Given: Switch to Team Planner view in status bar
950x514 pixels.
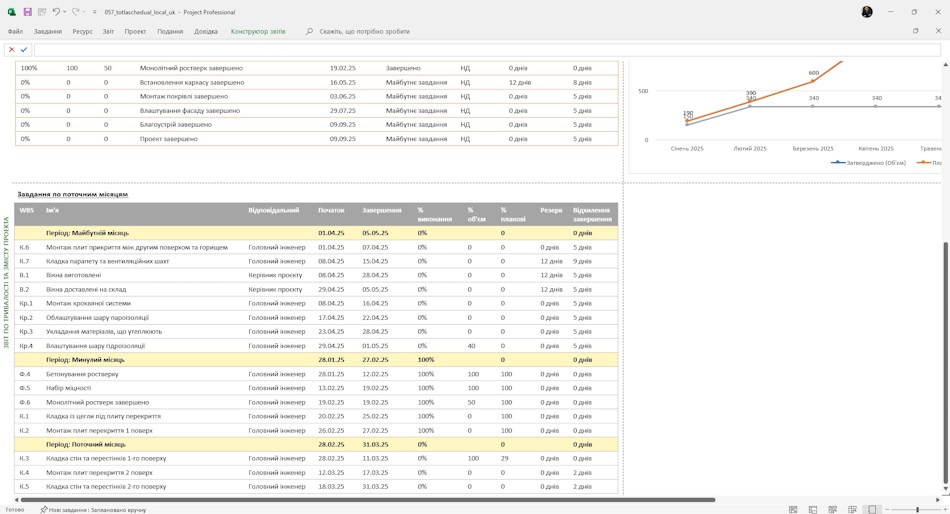Looking at the screenshot, I should click(832, 510).
